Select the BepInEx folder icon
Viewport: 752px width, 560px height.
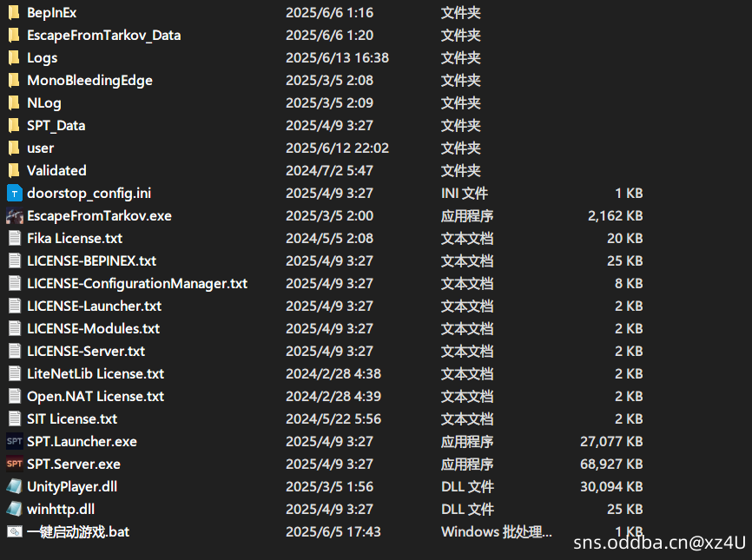14,12
